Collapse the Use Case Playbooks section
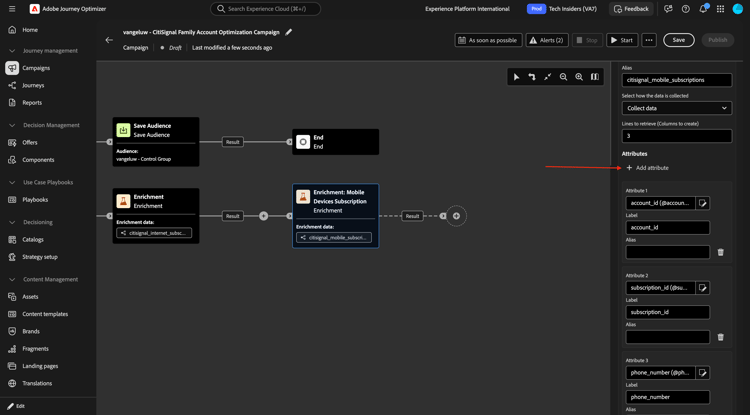Screen dimensions: 750x415 (12, 182)
